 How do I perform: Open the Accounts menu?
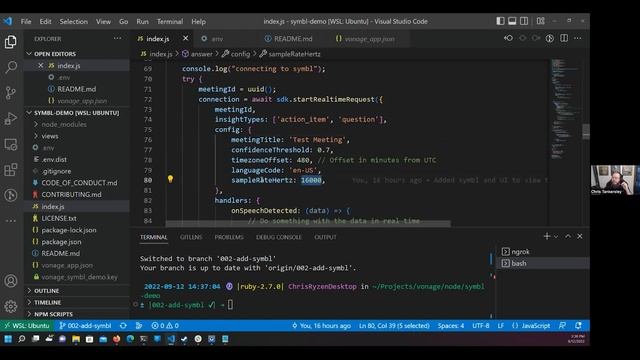pyautogui.click(x=11, y=281)
